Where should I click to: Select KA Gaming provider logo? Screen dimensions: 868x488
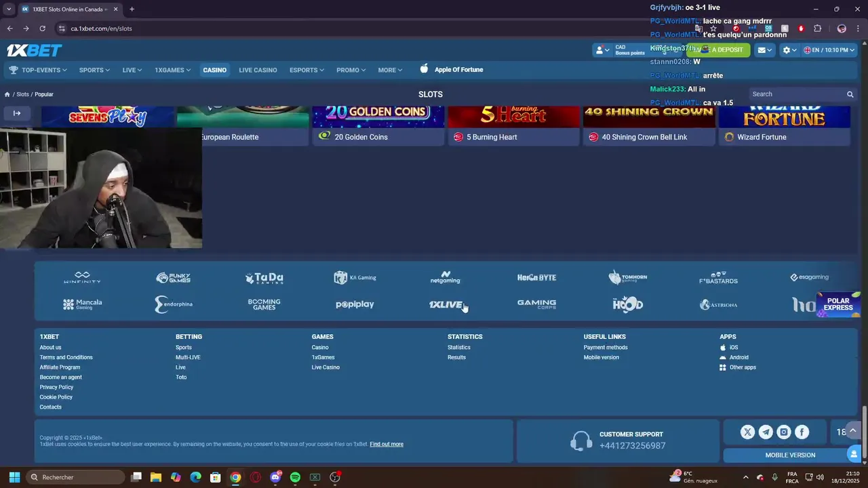click(x=355, y=277)
